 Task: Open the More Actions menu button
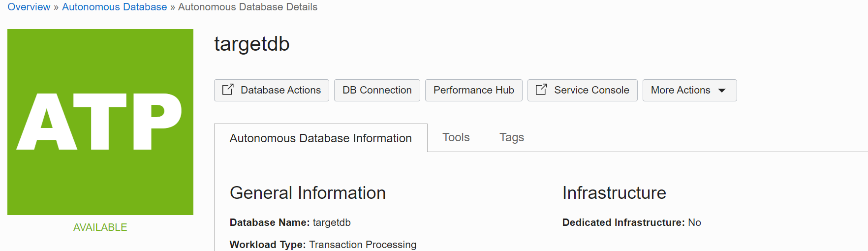[681, 91]
